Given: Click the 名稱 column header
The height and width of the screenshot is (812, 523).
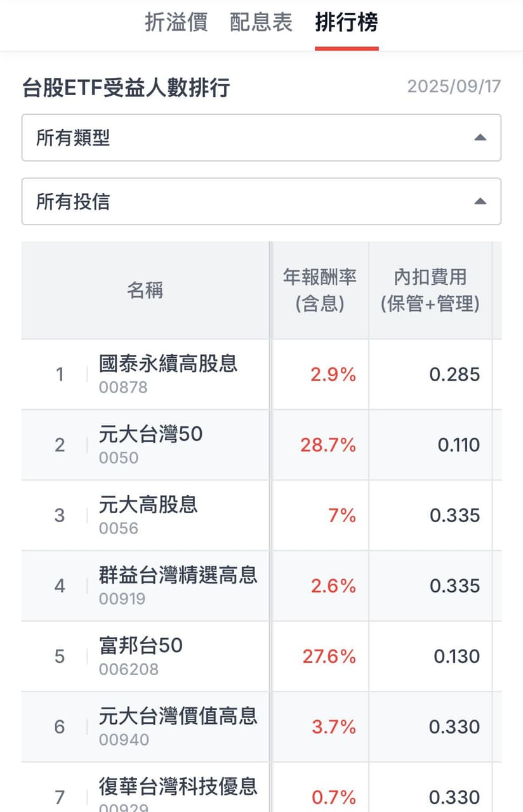Looking at the screenshot, I should [x=145, y=290].
